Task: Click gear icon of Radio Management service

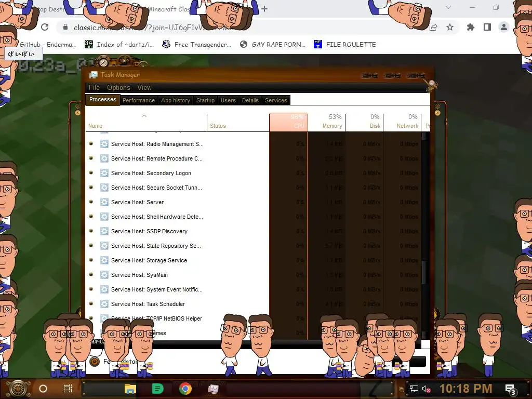Action: [104, 144]
